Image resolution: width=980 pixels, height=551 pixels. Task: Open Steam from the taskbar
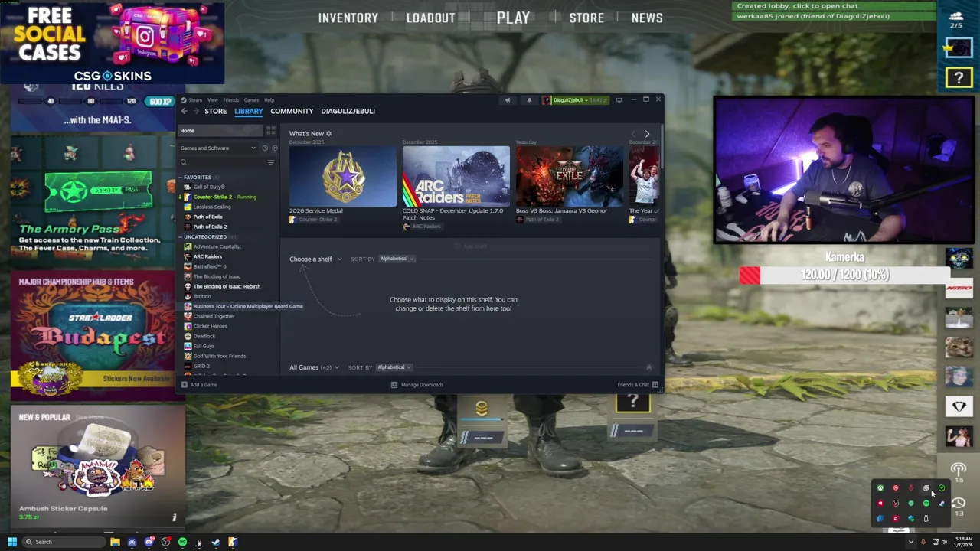pyautogui.click(x=216, y=542)
